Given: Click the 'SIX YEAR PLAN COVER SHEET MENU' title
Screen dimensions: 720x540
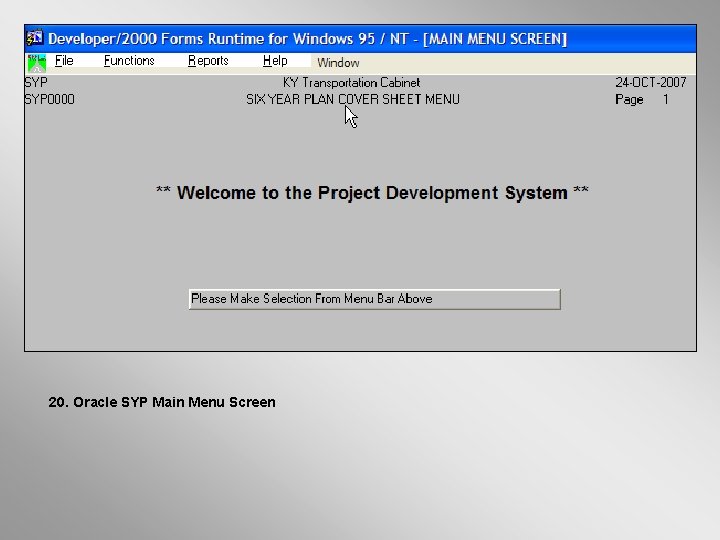Looking at the screenshot, I should 353,99.
